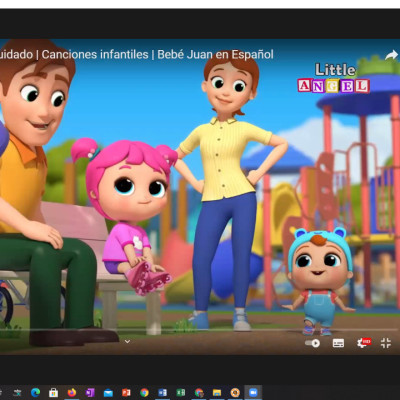This screenshot has height=400, width=400.
Task: Exit fullscreen mode in the video player
Action: [386, 343]
